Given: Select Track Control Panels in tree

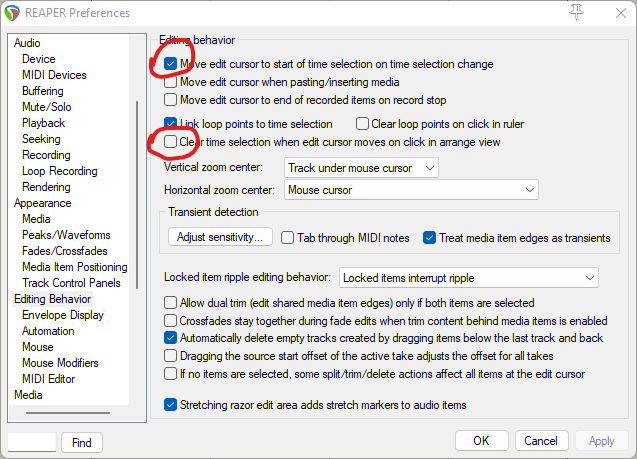Looking at the screenshot, I should 72,283.
